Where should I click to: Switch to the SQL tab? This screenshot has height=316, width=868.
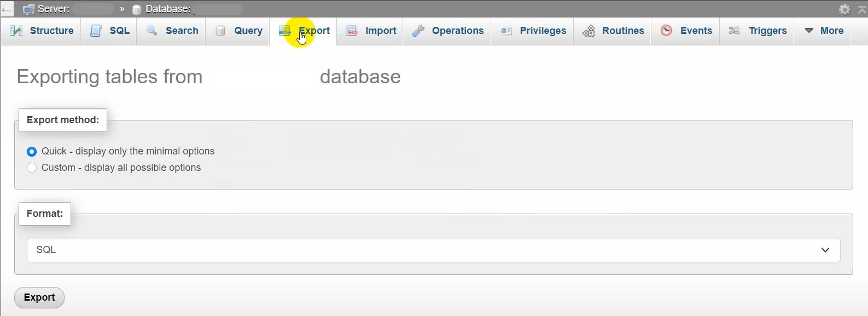(x=110, y=31)
